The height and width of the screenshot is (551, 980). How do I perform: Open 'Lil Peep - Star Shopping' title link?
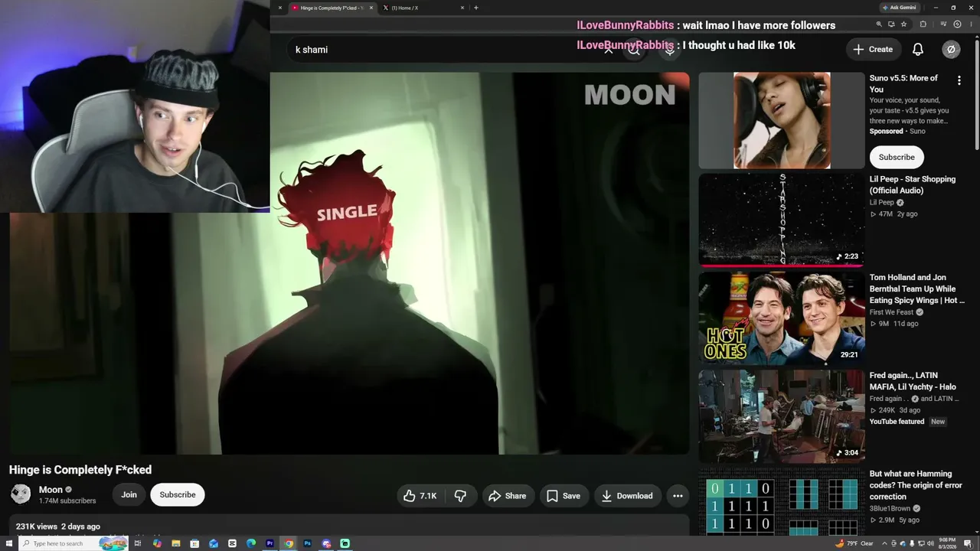[x=913, y=184]
